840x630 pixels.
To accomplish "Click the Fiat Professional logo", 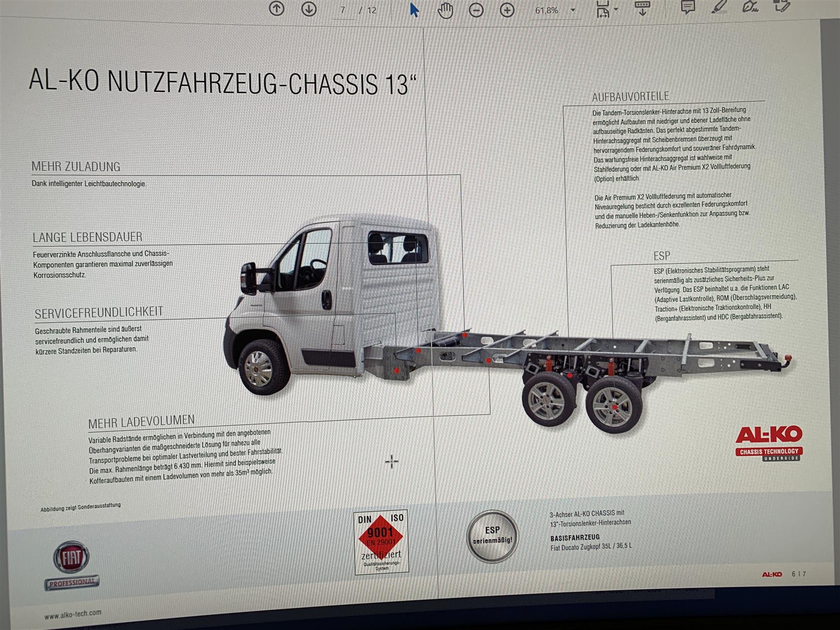I will coord(72,565).
